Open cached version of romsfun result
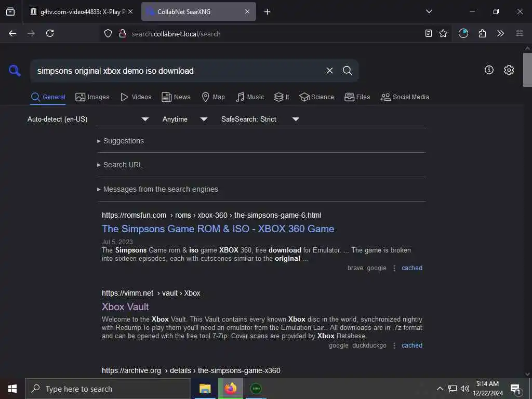The width and height of the screenshot is (532, 399). pos(412,268)
